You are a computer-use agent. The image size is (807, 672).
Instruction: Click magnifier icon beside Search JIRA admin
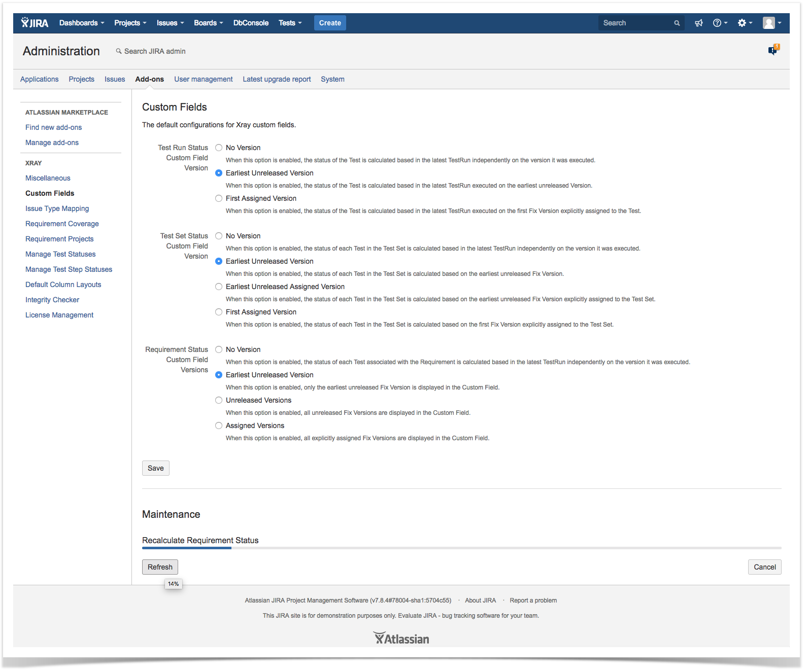tap(119, 51)
